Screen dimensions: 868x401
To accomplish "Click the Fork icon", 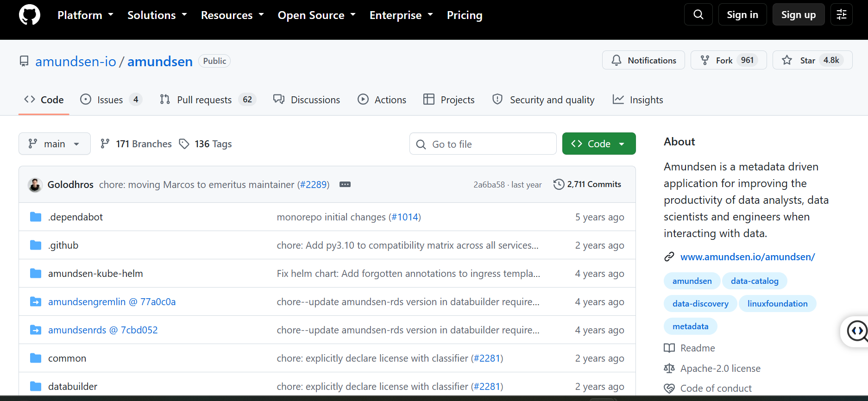I will [x=705, y=60].
